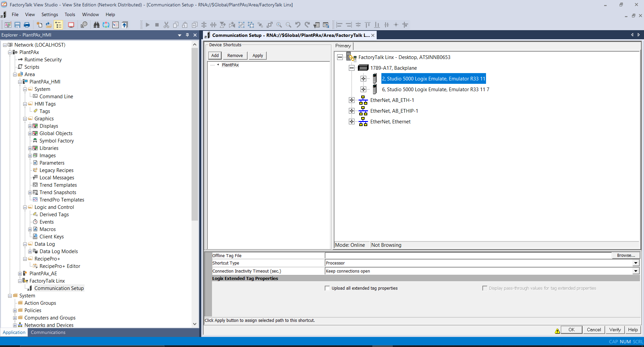Image resolution: width=644 pixels, height=347 pixels.
Task: Click the Play toolbar button
Action: pyautogui.click(x=148, y=25)
